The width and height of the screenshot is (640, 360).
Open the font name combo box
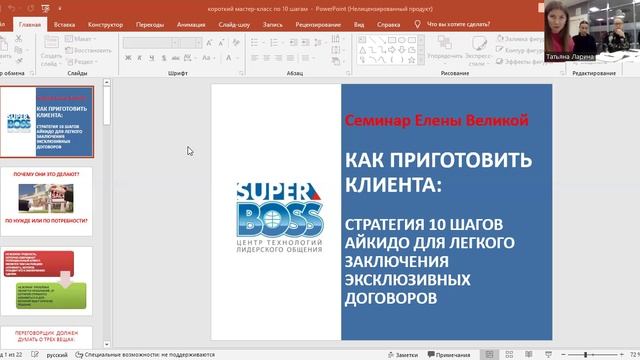151,43
